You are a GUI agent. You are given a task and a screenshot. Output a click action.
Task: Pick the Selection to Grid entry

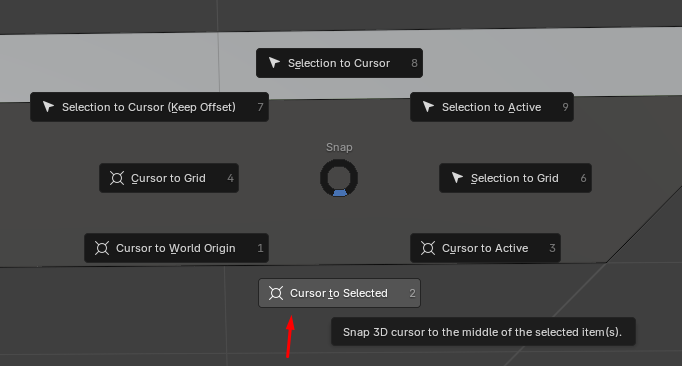[515, 178]
